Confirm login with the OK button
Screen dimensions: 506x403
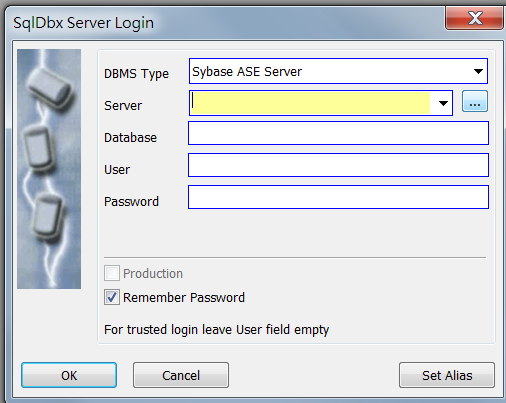tap(69, 375)
